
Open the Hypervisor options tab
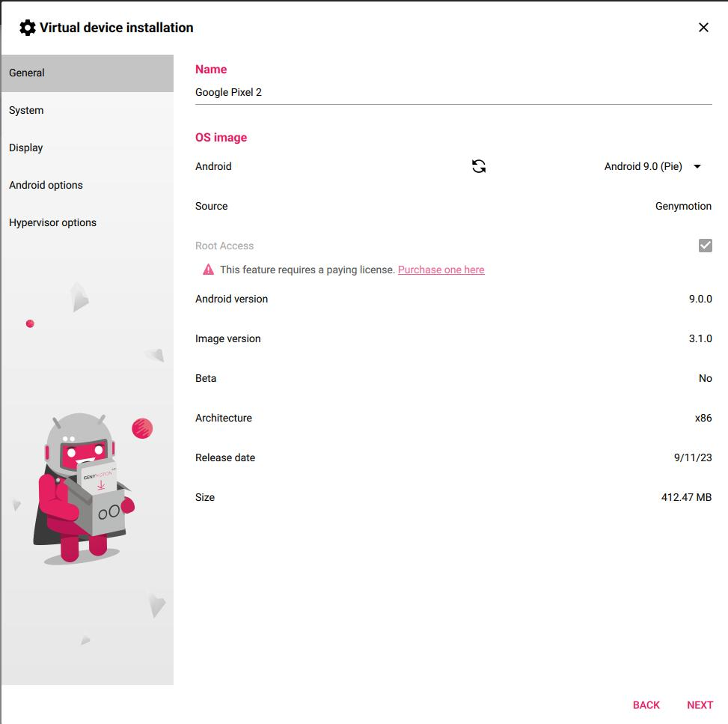tap(87, 222)
